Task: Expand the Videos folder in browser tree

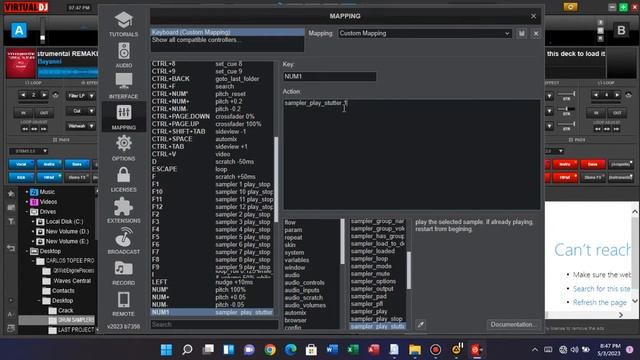Action: [27, 202]
